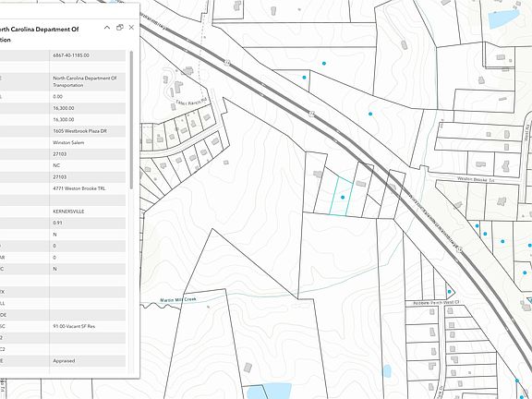Click the Robbins Perch West Ct label
Image resolution: width=532 pixels, height=399 pixels.
pyautogui.click(x=436, y=302)
